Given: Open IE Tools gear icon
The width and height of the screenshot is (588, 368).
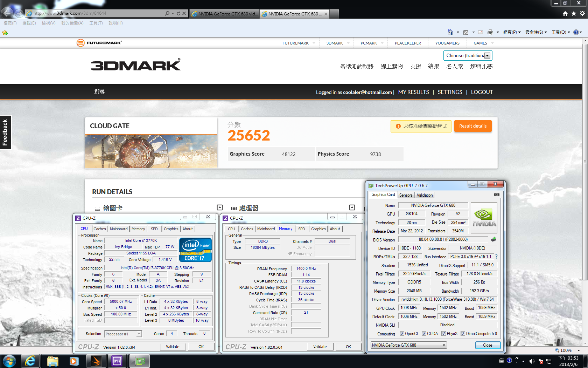Looking at the screenshot, I should pos(582,13).
